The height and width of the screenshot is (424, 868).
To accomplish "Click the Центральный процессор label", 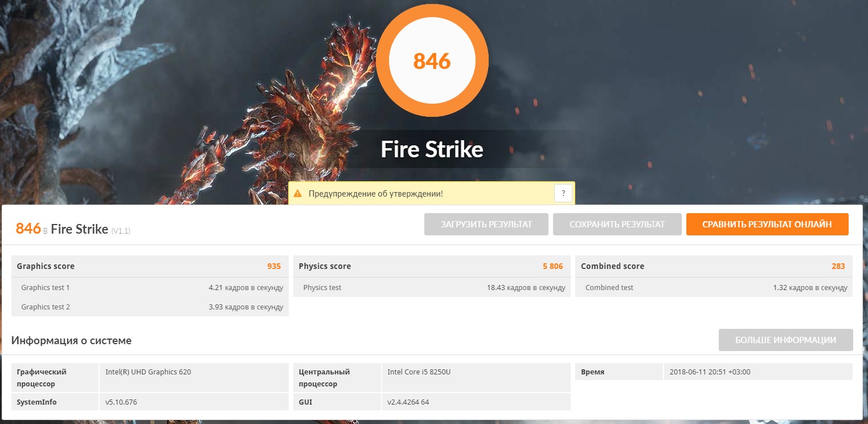I will pyautogui.click(x=324, y=378).
